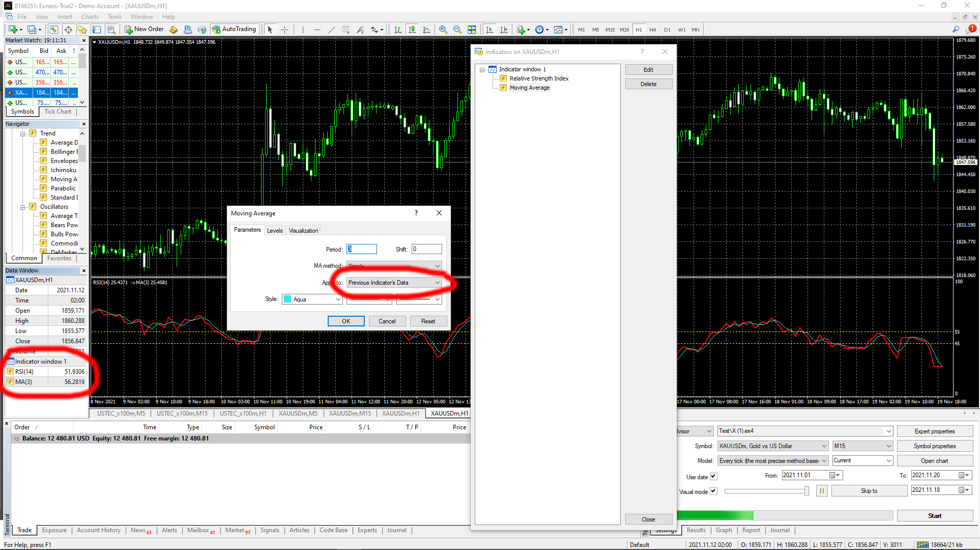
Task: Toggle the AutoTrading button
Action: [234, 30]
